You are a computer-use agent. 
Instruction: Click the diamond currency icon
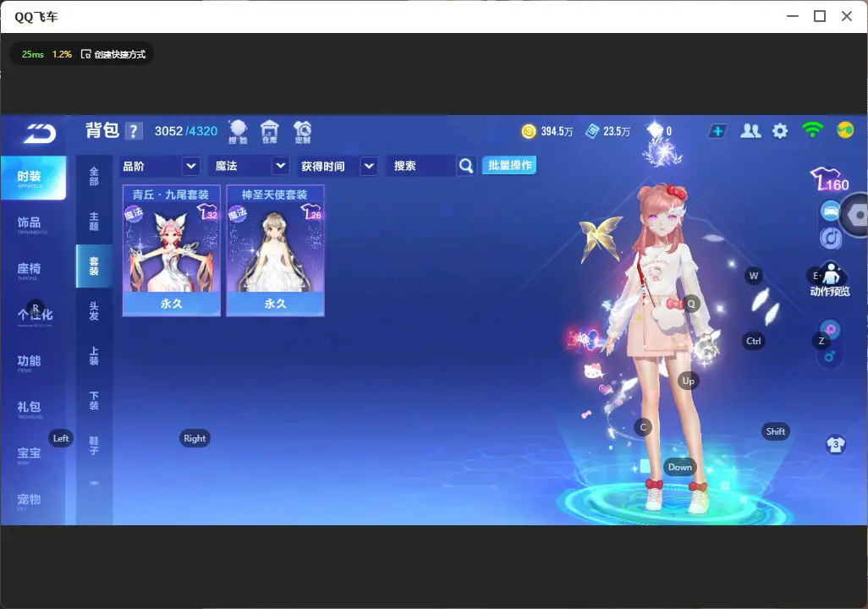pyautogui.click(x=655, y=130)
